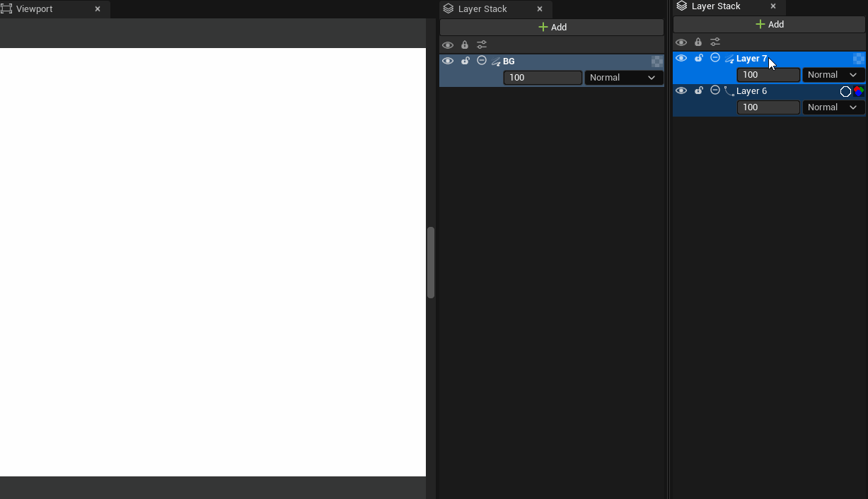Toggle visibility of Layer 7
Viewport: 868px width, 499px height.
point(681,58)
